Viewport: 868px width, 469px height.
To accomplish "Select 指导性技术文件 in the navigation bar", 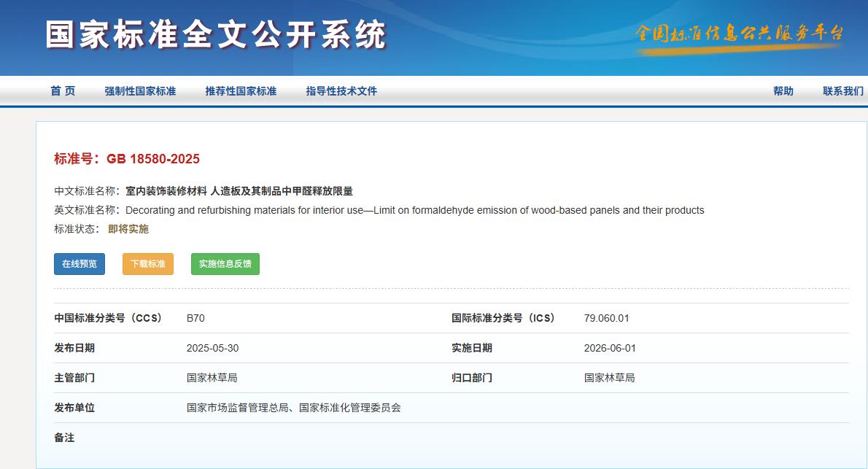I will (341, 91).
